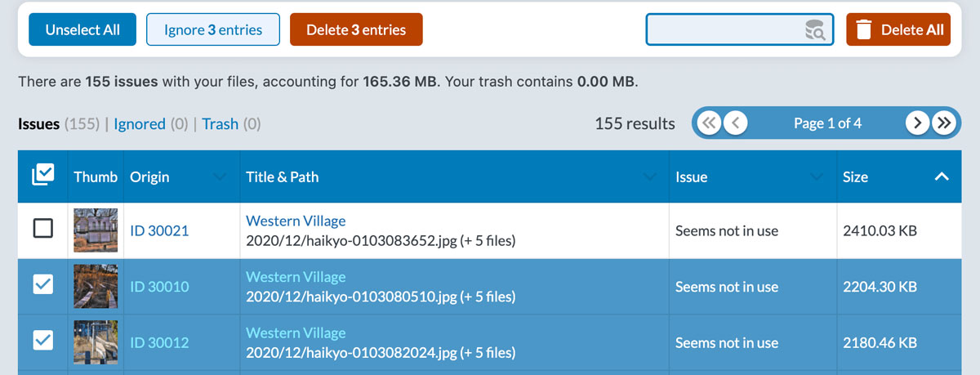980x375 pixels.
Task: Click the trash can icon on Delete All
Action: (x=864, y=30)
